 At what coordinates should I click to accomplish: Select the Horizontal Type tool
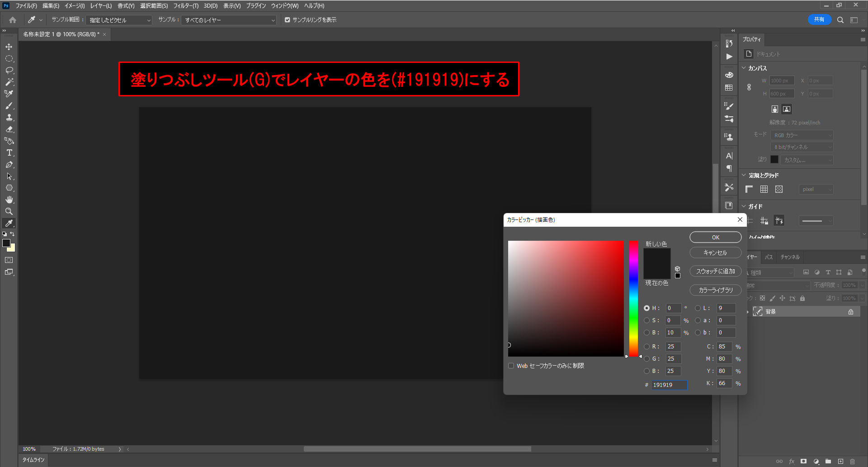[x=9, y=152]
